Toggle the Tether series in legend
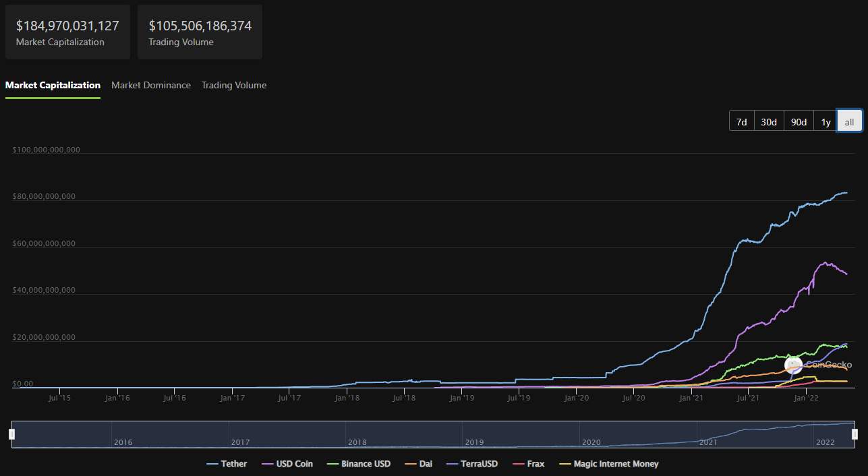This screenshot has height=476, width=868. 227,464
